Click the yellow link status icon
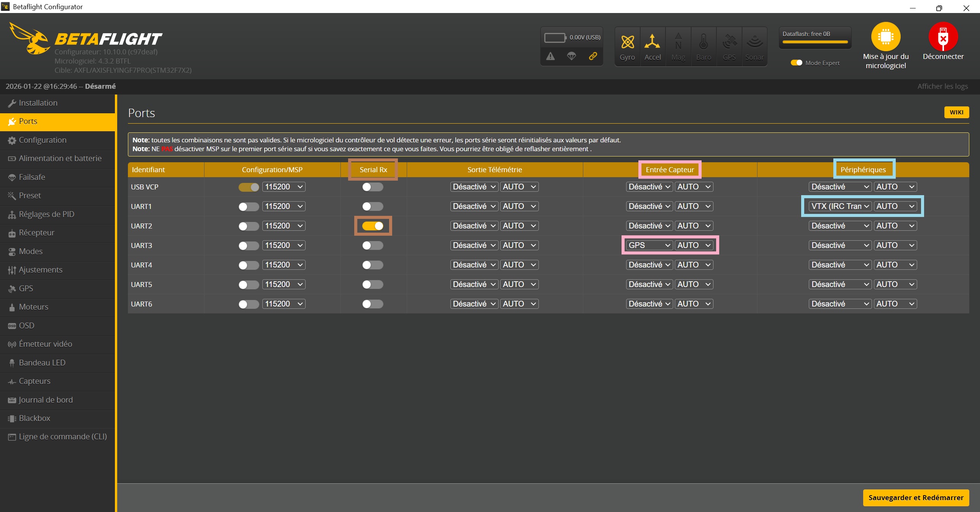Screen dimensions: 980x512 pos(593,56)
